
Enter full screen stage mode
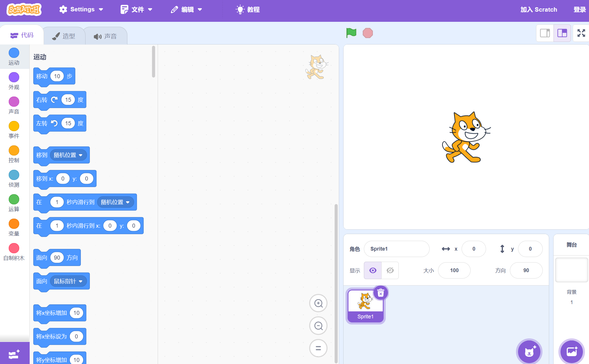coord(581,33)
